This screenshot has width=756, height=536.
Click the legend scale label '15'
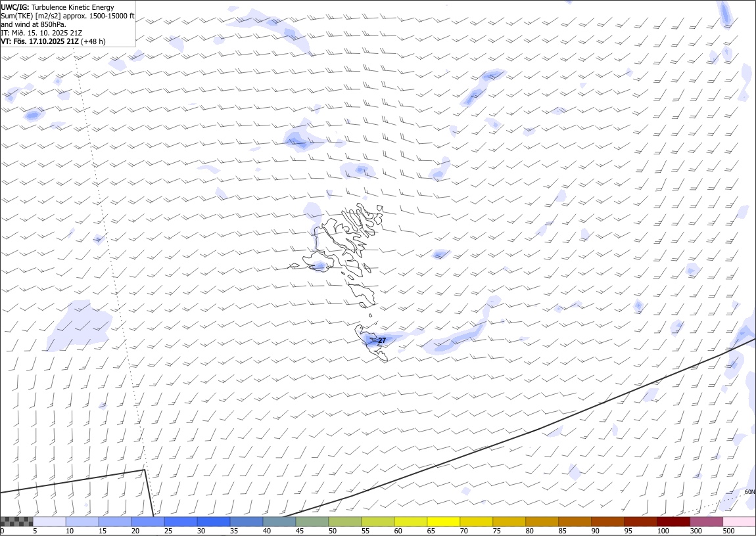pos(102,531)
